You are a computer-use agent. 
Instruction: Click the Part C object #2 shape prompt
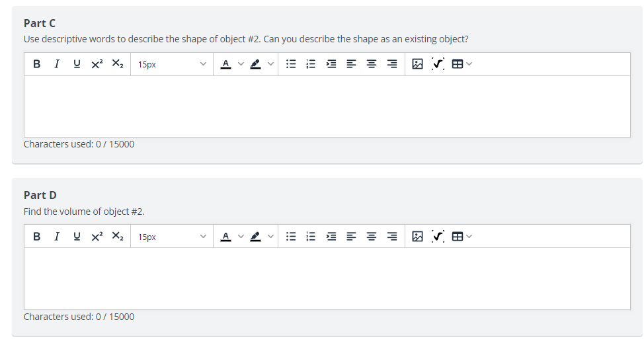(245, 39)
